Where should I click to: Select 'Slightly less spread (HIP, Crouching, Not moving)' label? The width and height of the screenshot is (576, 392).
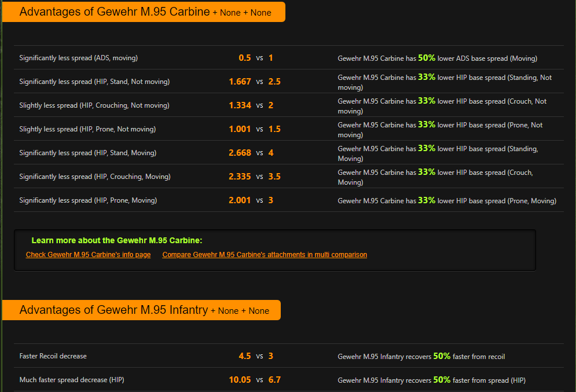94,105
